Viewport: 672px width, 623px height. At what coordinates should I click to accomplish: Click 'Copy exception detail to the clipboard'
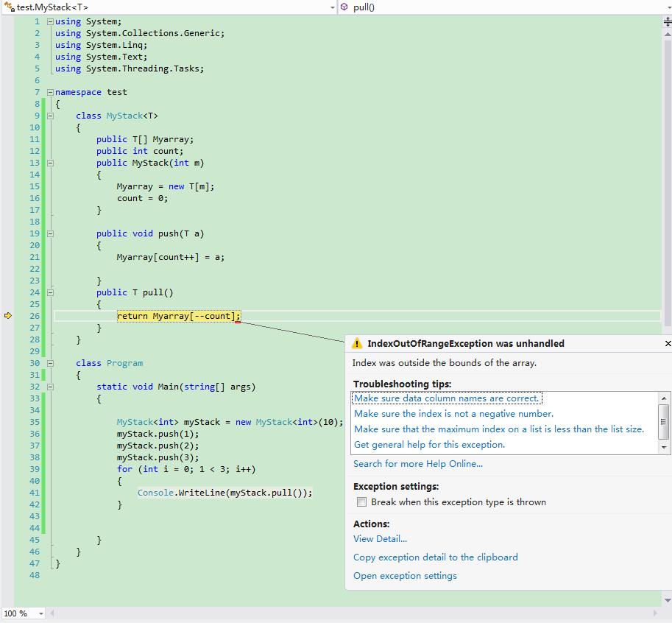tap(435, 557)
